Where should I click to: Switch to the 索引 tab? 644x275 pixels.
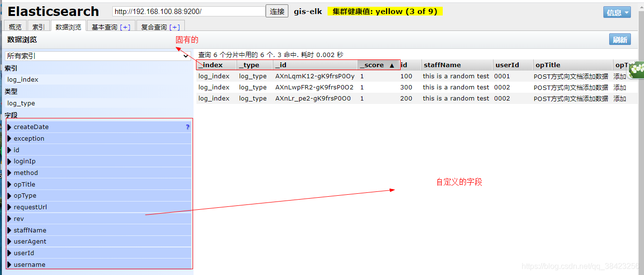point(39,27)
